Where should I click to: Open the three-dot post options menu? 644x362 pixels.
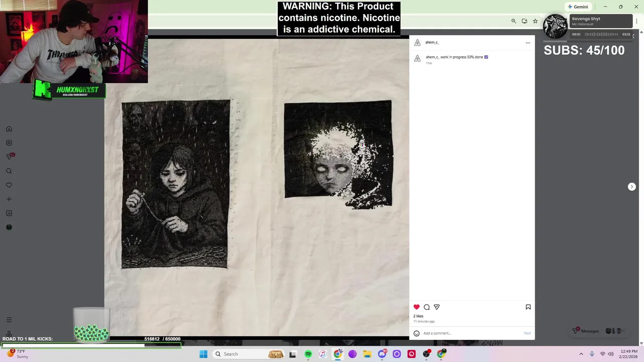point(528,43)
